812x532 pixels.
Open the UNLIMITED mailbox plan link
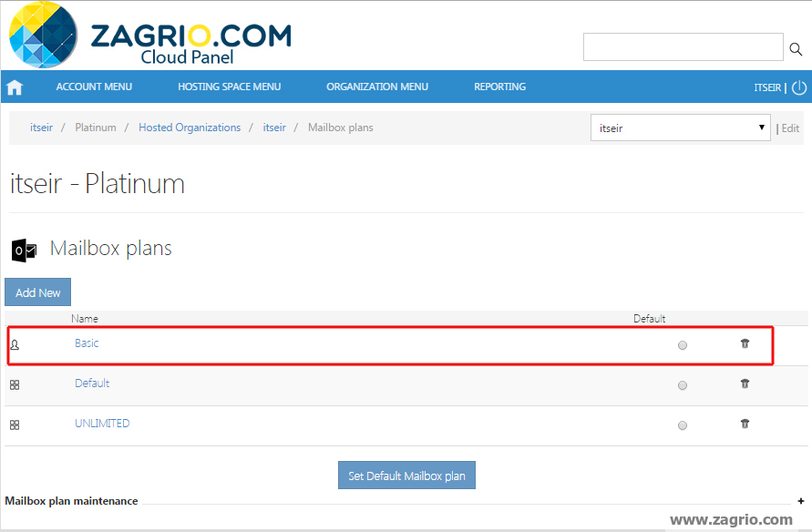(x=102, y=424)
